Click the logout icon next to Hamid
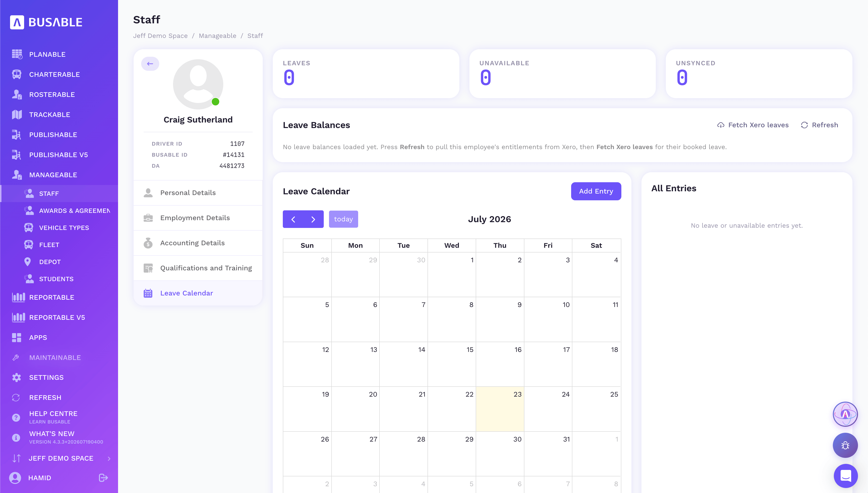Image resolution: width=868 pixels, height=493 pixels. [x=103, y=478]
